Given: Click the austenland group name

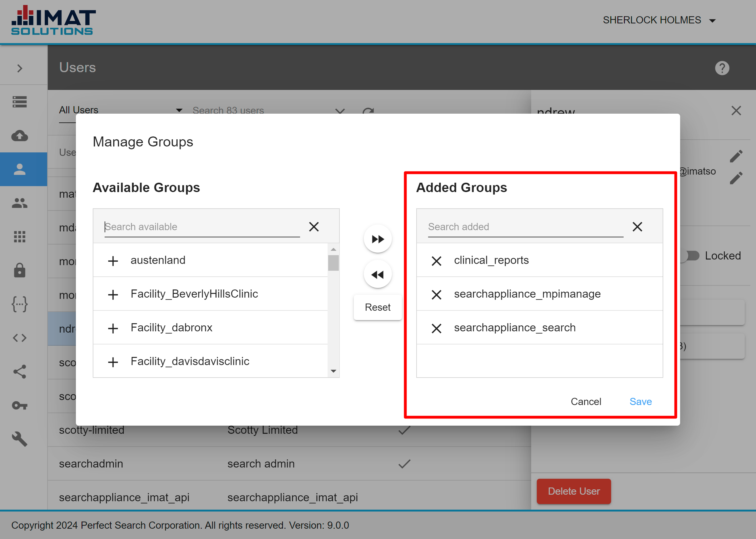Looking at the screenshot, I should pos(158,260).
